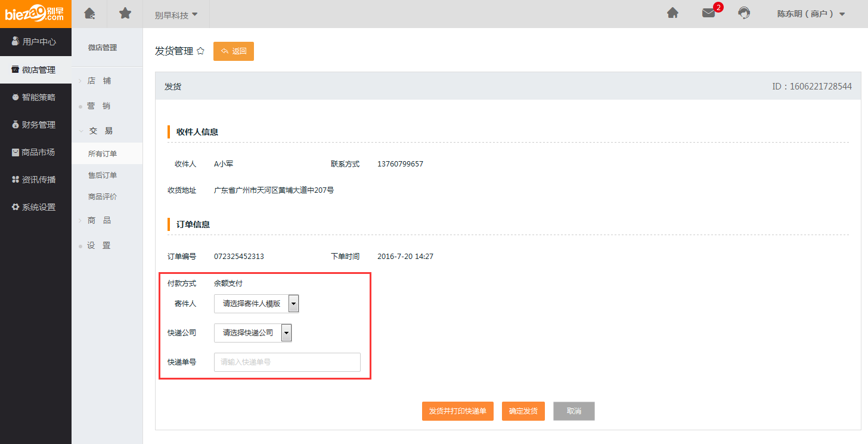This screenshot has height=444, width=868.
Task: Open 系统设置 in the sidebar
Action: 36,207
